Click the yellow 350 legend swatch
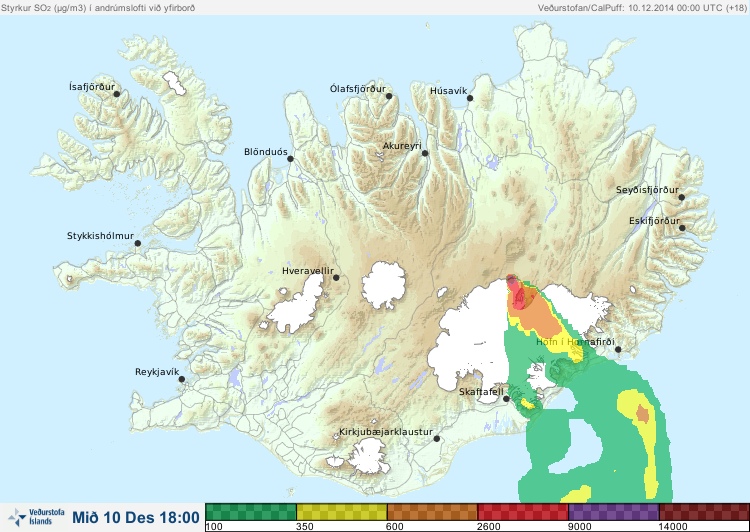The image size is (750, 532). coord(342,512)
